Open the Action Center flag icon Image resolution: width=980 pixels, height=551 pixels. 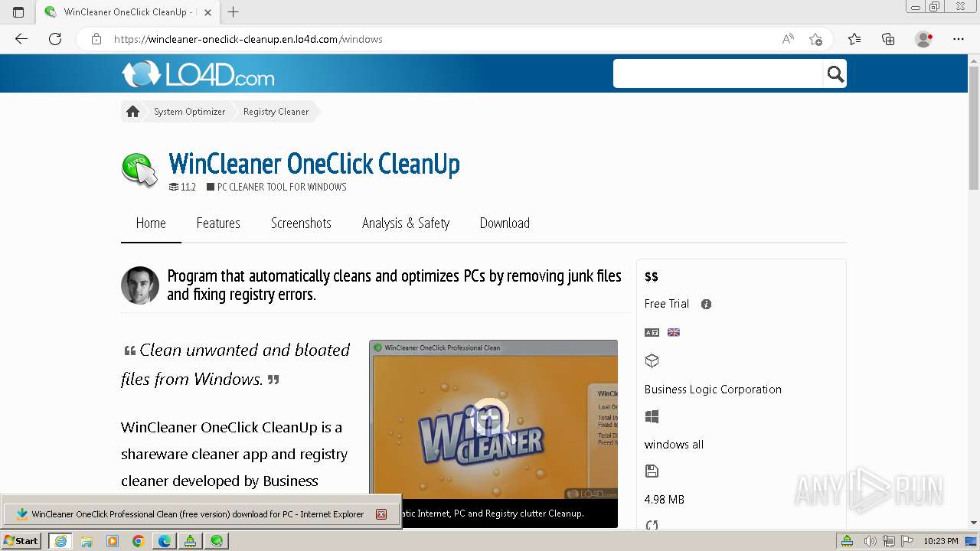pos(907,541)
